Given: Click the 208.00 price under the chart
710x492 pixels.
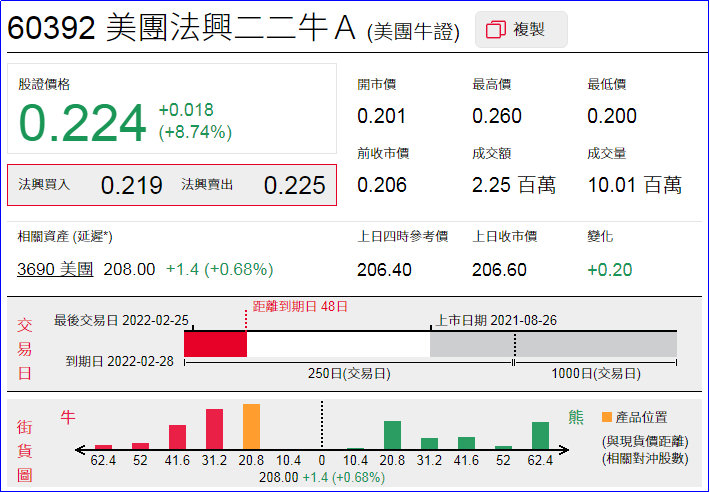Looking at the screenshot, I should (278, 478).
